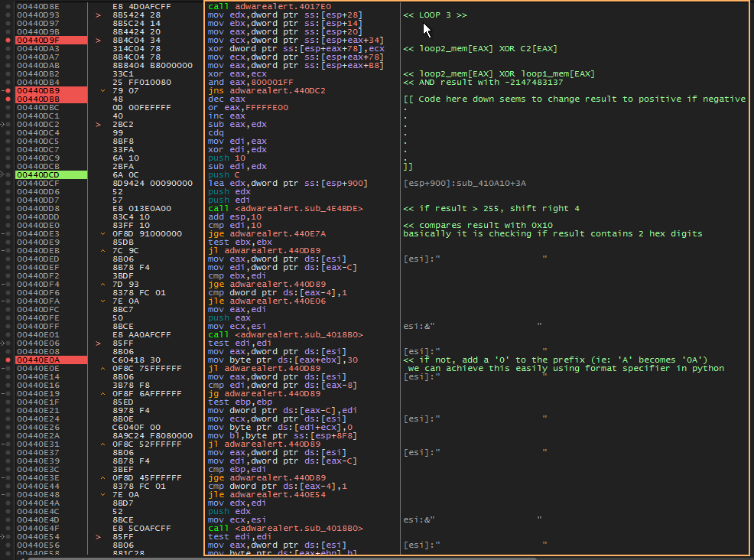This screenshot has width=754, height=560.
Task: Set breakpoint via dot at 00440E01
Action: point(8,335)
